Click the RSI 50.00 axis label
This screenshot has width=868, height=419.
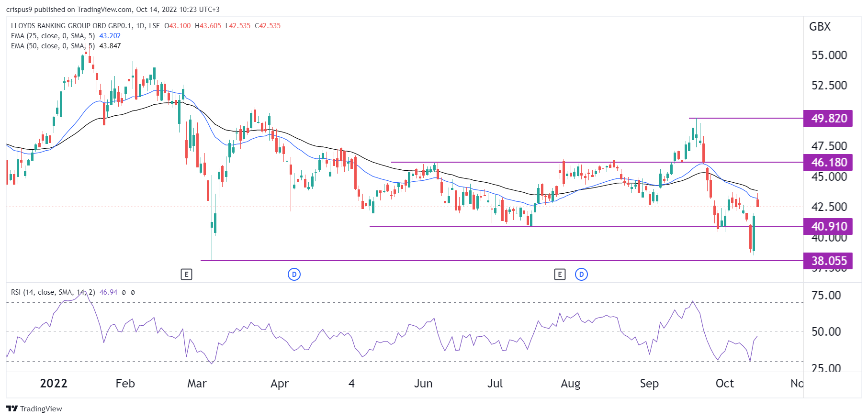click(826, 332)
